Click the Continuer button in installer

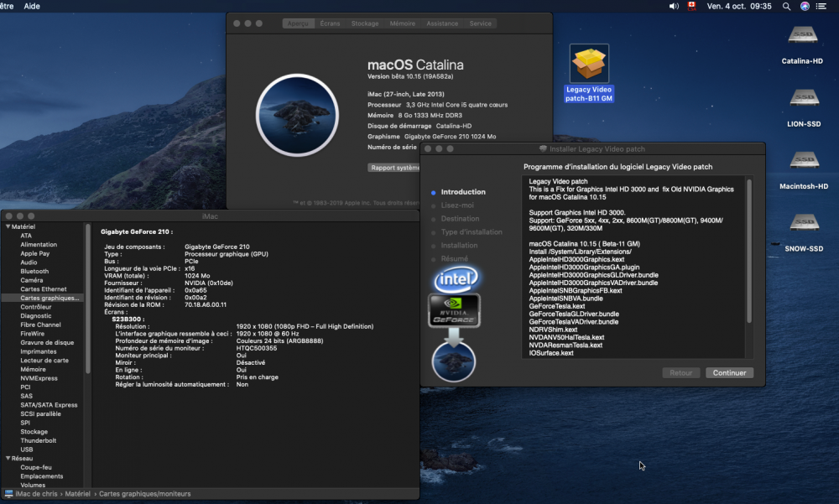[729, 373]
